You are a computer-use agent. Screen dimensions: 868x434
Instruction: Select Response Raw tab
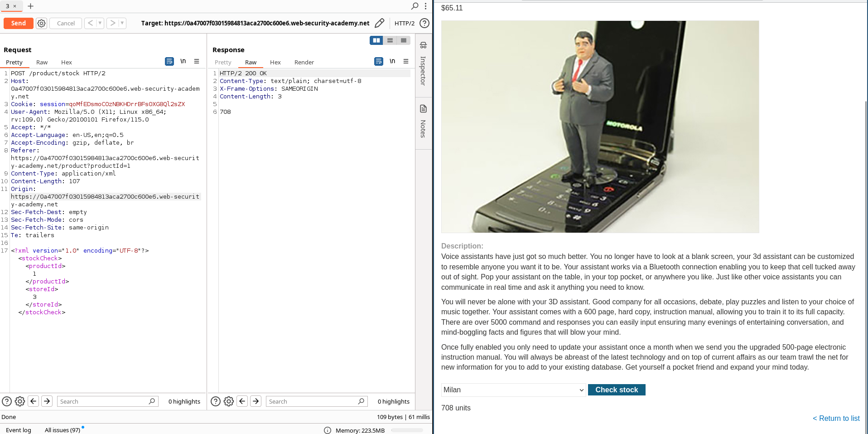251,62
